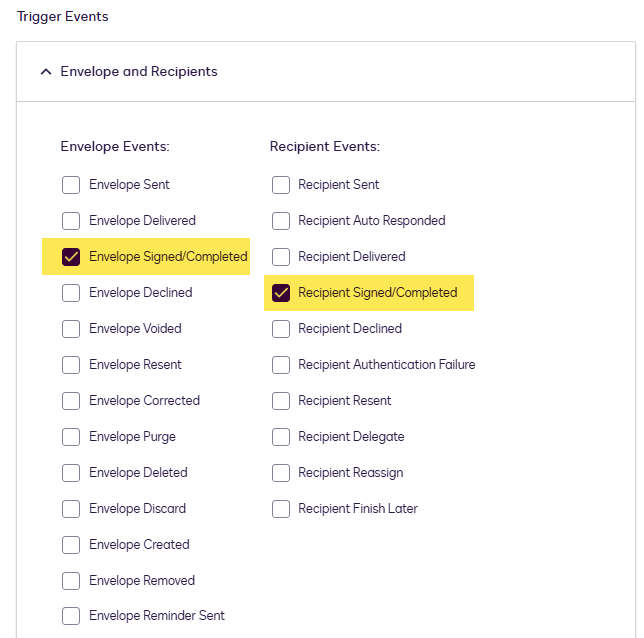Check Recipient Auto Responded option
The height and width of the screenshot is (638, 644).
tap(281, 221)
